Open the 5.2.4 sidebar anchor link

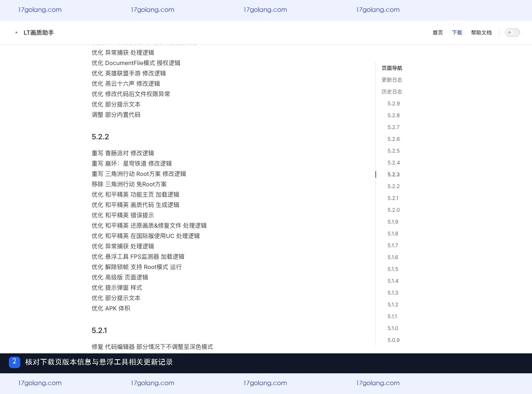[x=394, y=163]
